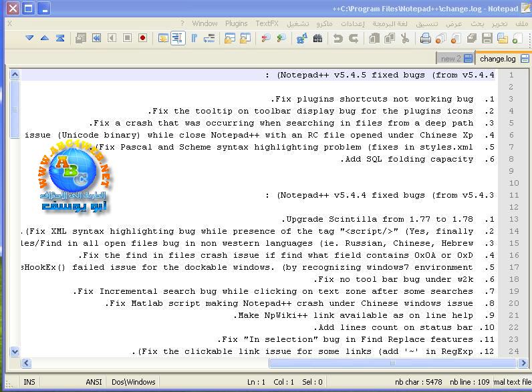The image size is (532, 392).
Task: Click the vertical scrollbar thumb
Action: point(15,110)
